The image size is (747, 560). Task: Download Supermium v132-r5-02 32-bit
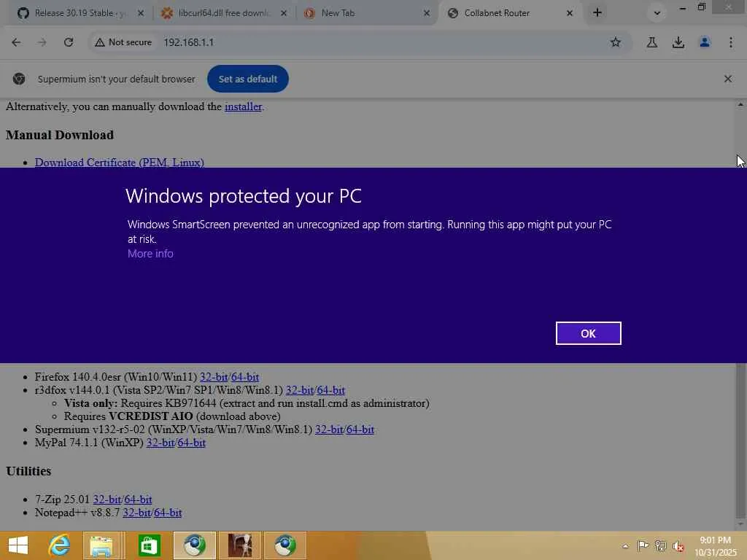coord(329,429)
